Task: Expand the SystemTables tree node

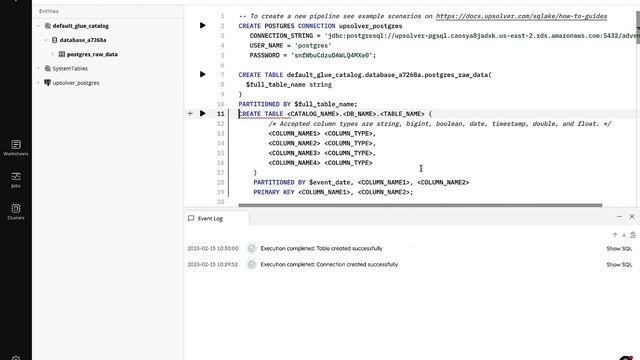Action: (x=39, y=69)
